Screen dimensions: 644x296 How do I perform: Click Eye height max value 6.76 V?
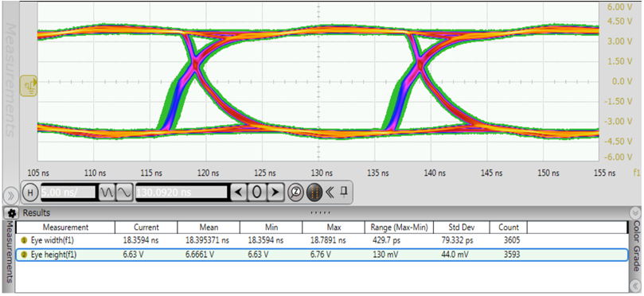(321, 255)
